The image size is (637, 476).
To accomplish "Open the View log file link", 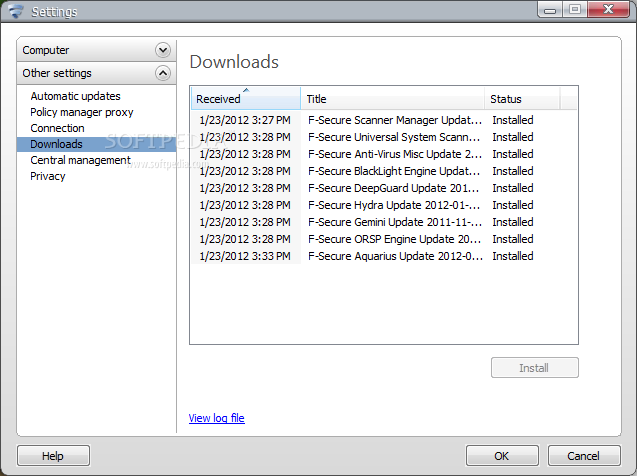I will 217,418.
